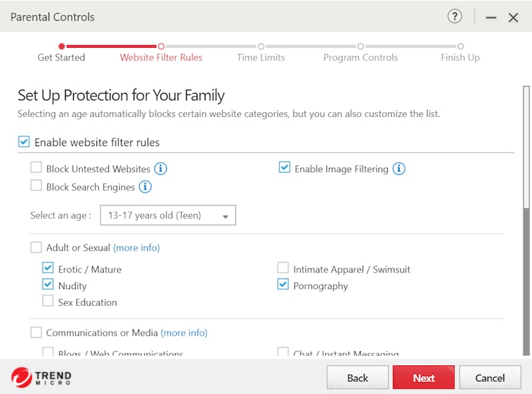The image size is (532, 394).
Task: Minimize the Parental Controls window
Action: (491, 17)
